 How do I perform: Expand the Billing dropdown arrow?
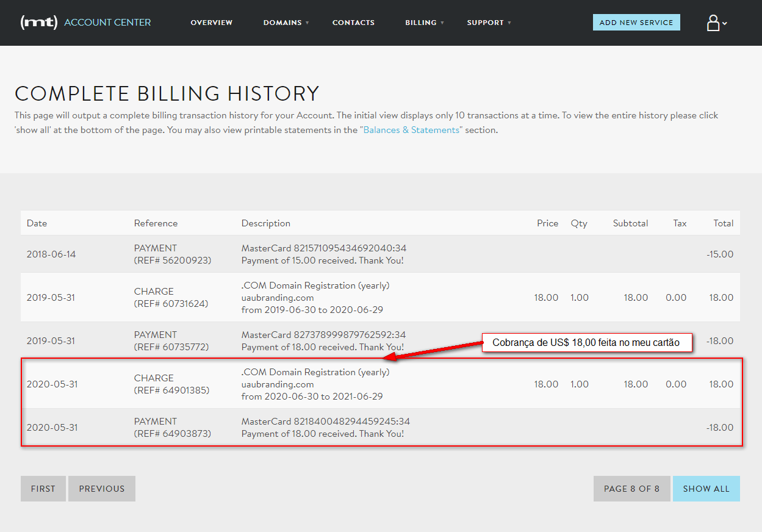[442, 23]
